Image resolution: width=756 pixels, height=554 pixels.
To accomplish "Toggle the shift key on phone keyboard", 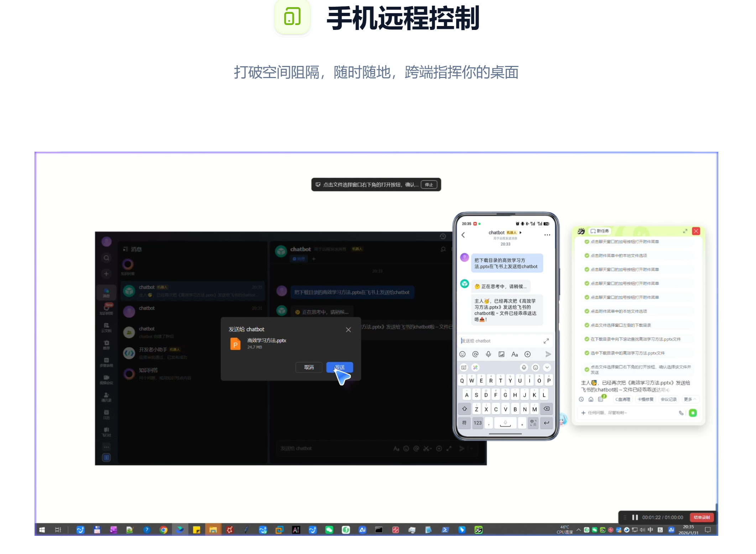I will coord(464,409).
